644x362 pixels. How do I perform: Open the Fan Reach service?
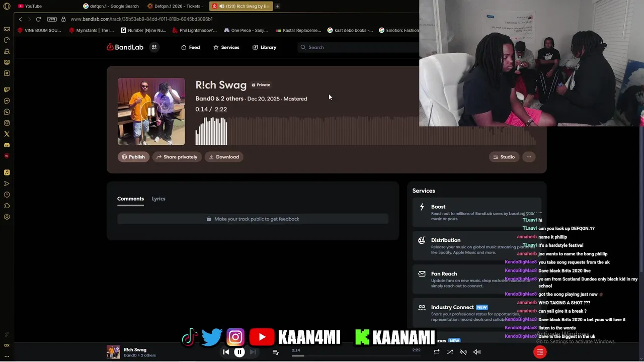pyautogui.click(x=476, y=280)
